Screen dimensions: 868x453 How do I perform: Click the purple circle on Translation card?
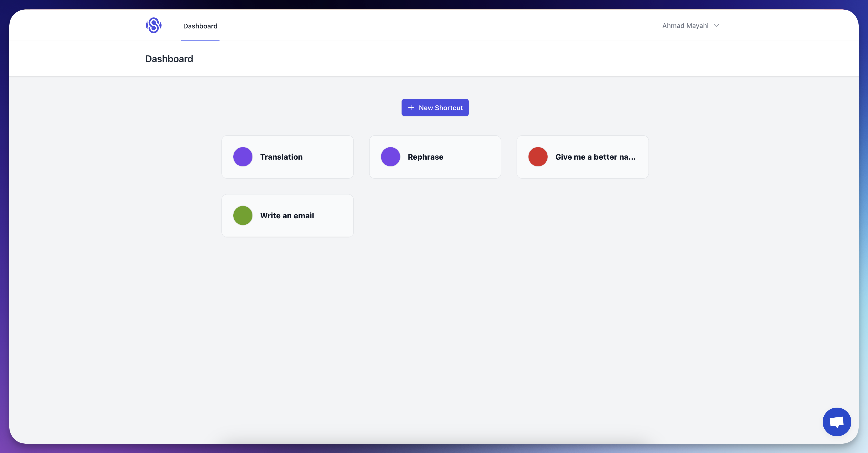click(243, 157)
